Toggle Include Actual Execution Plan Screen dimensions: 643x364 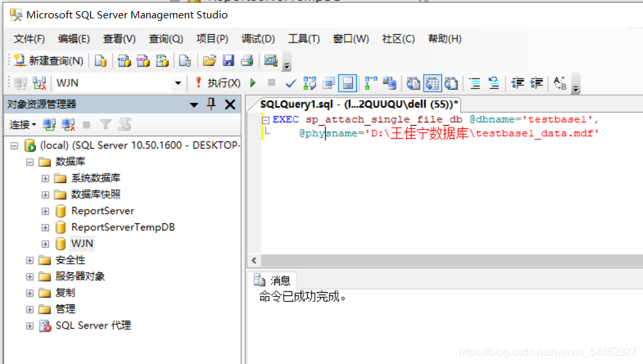click(371, 83)
